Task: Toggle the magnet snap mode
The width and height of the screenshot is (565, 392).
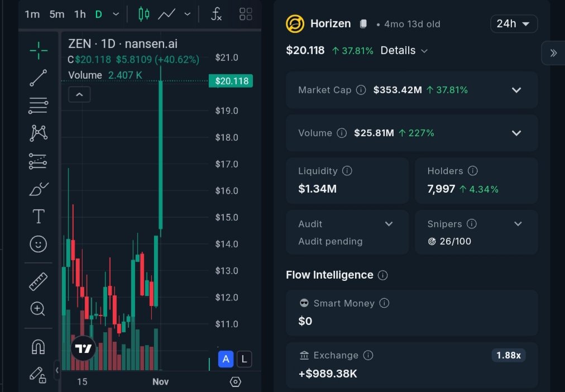Action: 38,347
